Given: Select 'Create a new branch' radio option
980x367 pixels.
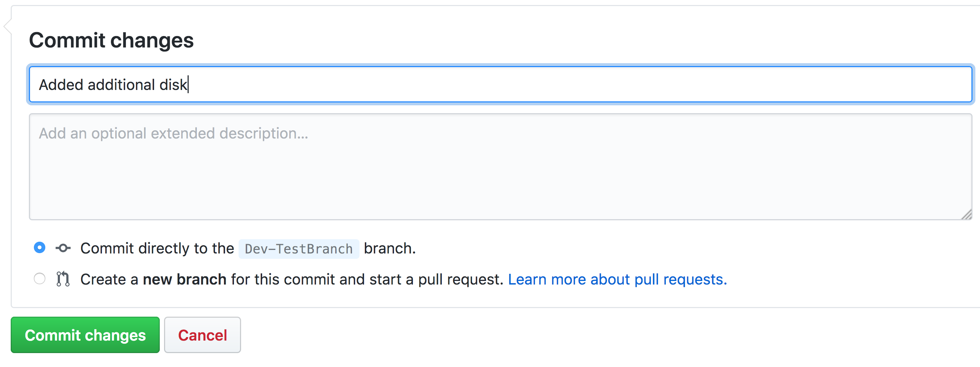Looking at the screenshot, I should (x=40, y=279).
